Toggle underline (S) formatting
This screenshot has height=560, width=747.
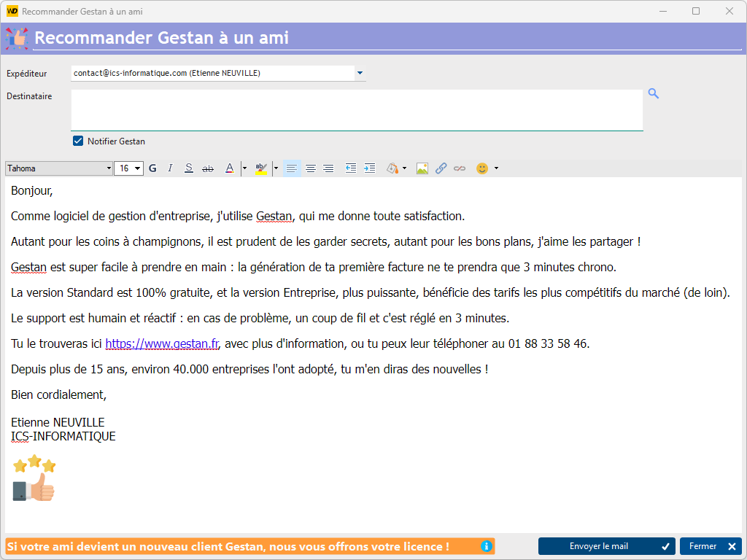(189, 168)
